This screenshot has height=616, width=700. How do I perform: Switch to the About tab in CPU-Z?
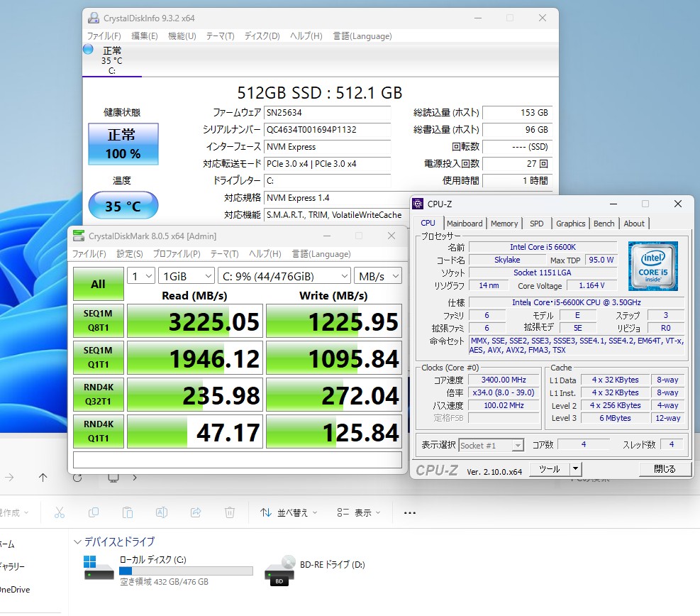(x=634, y=224)
